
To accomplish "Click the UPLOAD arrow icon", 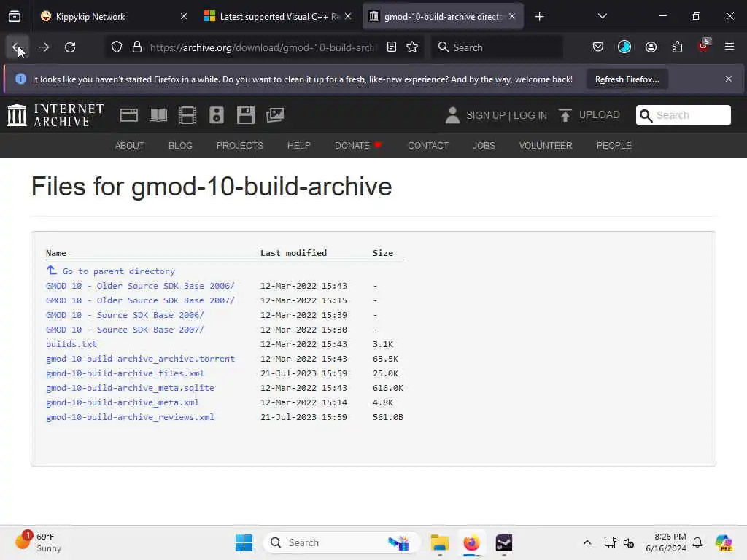I will click(565, 115).
